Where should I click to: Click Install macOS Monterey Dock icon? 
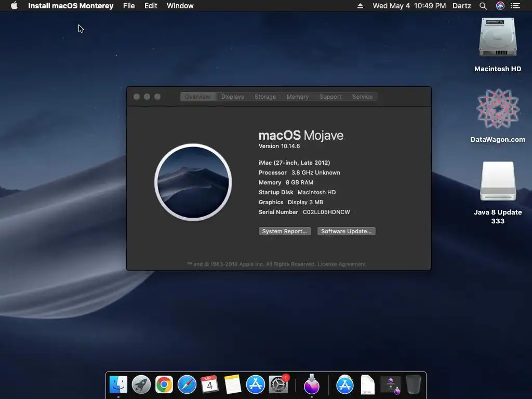click(312, 384)
